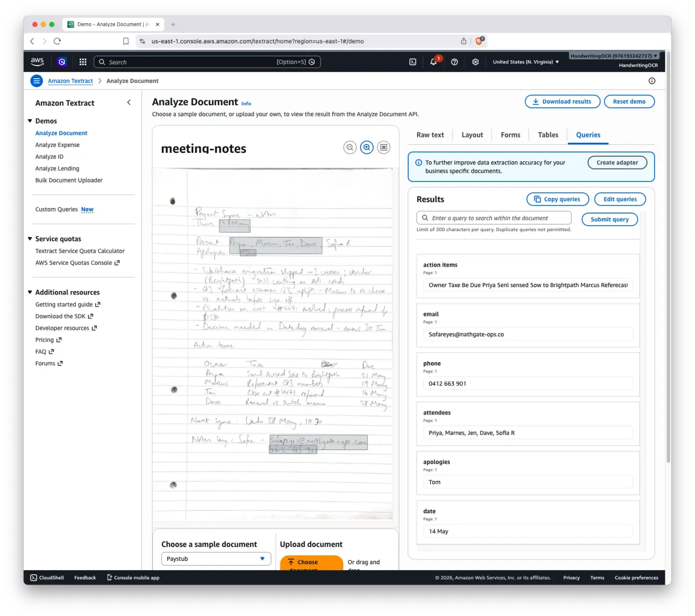Viewport: 695px width, 616px height.
Task: Open the Amazon Textract breadcrumb link
Action: pyautogui.click(x=70, y=81)
